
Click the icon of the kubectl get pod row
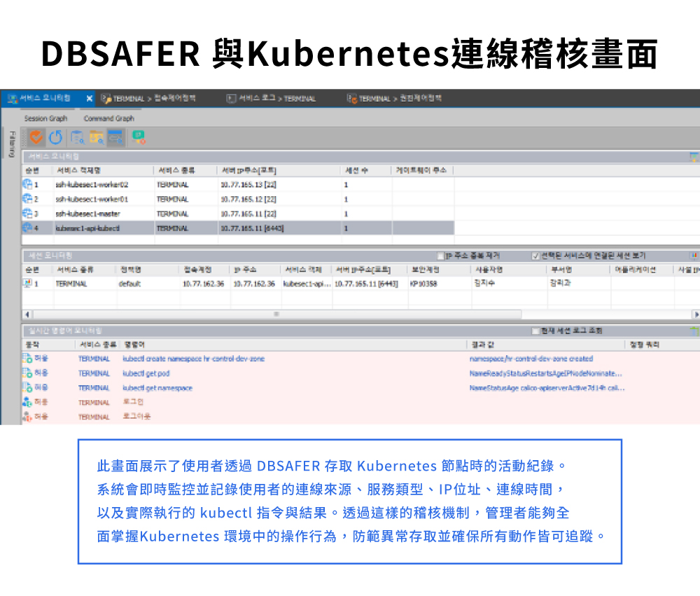(27, 373)
